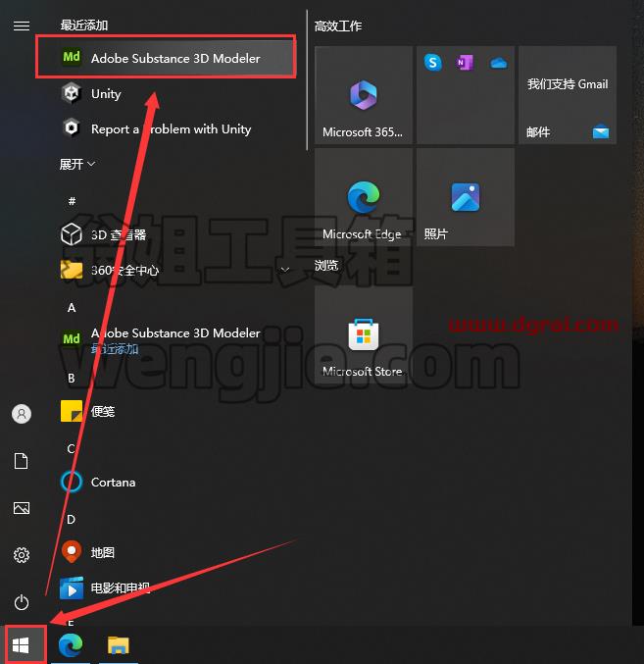The width and height of the screenshot is (644, 664).
Task: Click the Windows Start button
Action: (x=22, y=645)
